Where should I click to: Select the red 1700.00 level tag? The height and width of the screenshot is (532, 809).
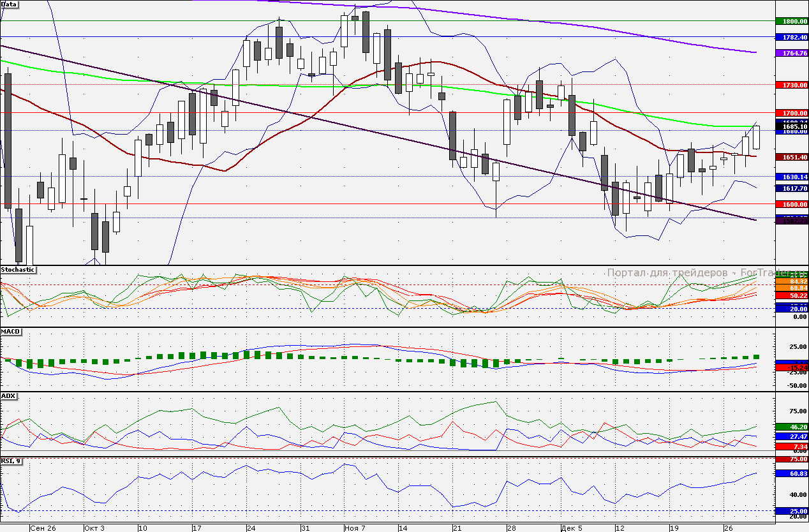point(791,113)
